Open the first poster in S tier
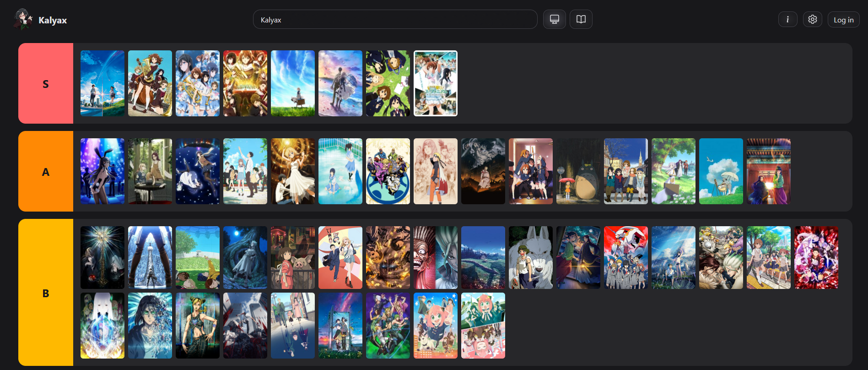Screen dimensions: 868x370 pos(102,83)
